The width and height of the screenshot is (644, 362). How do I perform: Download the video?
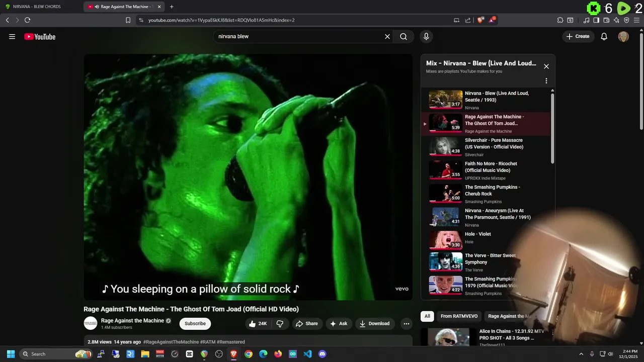click(374, 324)
